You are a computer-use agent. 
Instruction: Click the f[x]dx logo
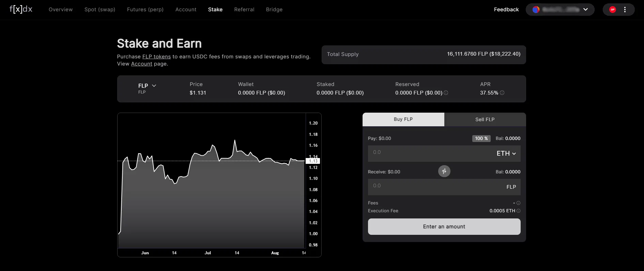(x=21, y=9)
